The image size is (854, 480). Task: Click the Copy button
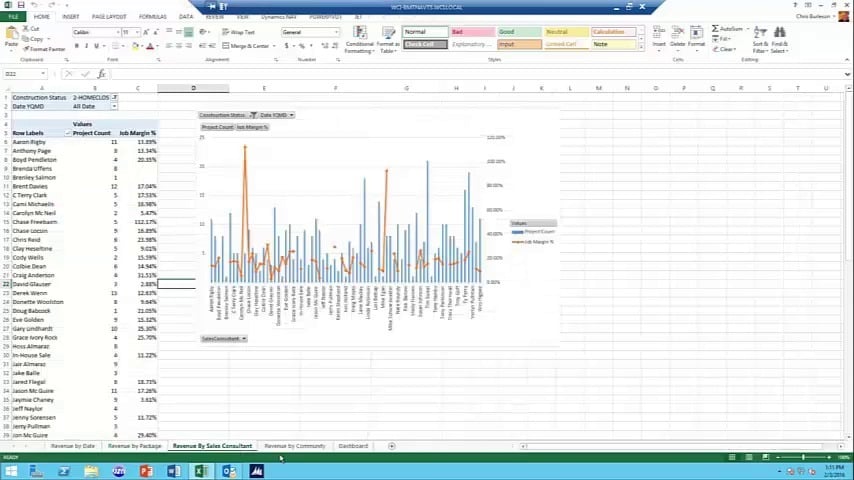[x=33, y=39]
